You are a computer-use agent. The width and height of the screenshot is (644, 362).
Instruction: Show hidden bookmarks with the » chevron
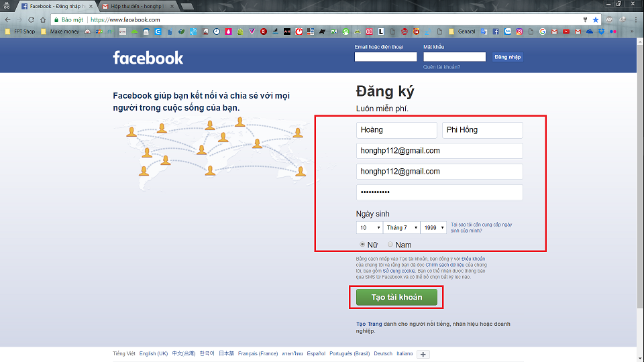click(x=632, y=32)
